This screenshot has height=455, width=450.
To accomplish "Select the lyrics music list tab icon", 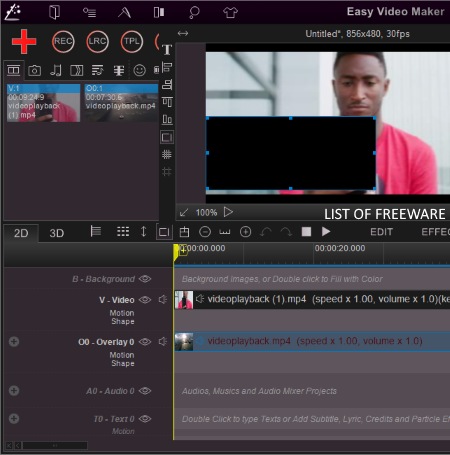I will pyautogui.click(x=98, y=70).
